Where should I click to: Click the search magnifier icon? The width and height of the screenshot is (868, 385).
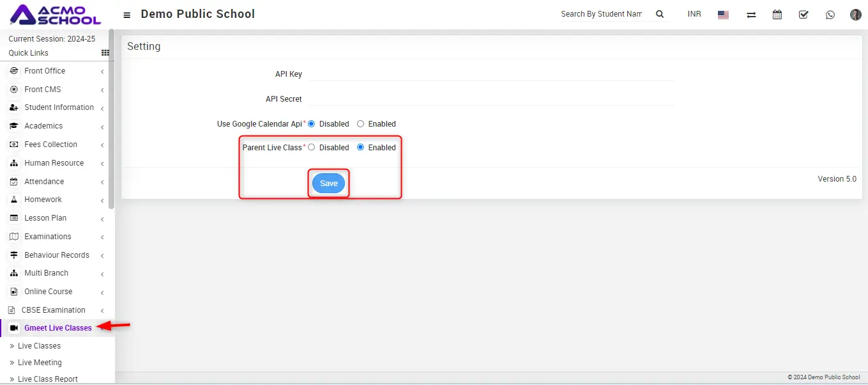(x=660, y=14)
